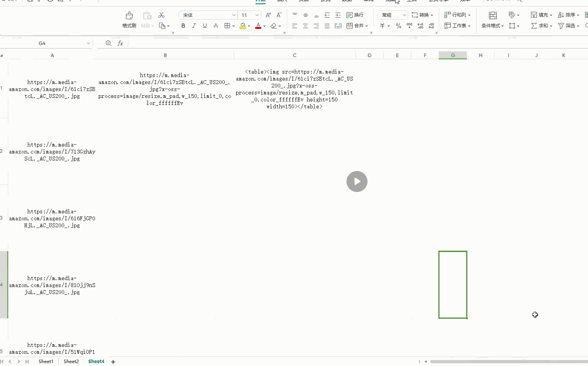The width and height of the screenshot is (588, 366).
Task: Select cell A2 with 713GzhAyScL image URL
Action: [52, 151]
